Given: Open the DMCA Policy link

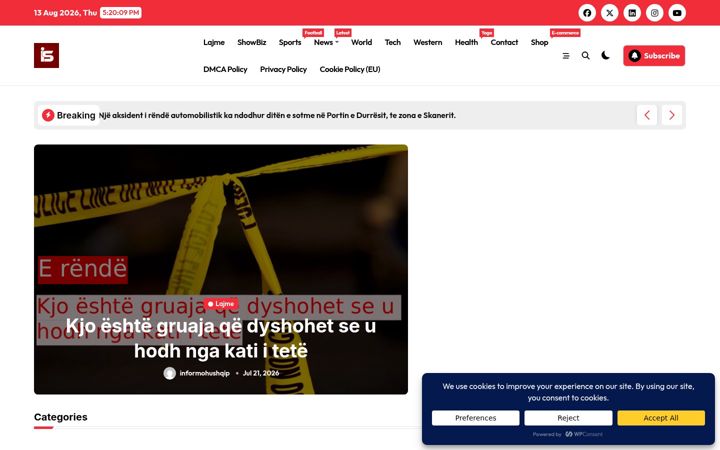Looking at the screenshot, I should coord(225,69).
